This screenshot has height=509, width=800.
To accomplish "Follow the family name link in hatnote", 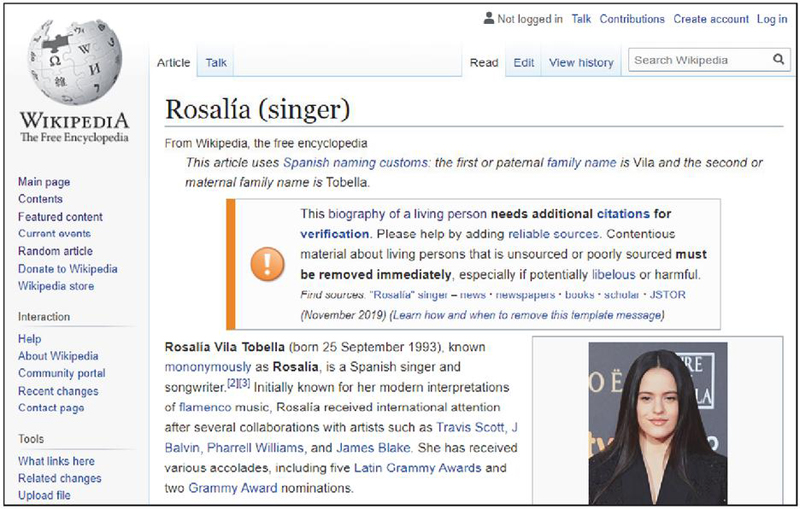I will pyautogui.click(x=582, y=163).
